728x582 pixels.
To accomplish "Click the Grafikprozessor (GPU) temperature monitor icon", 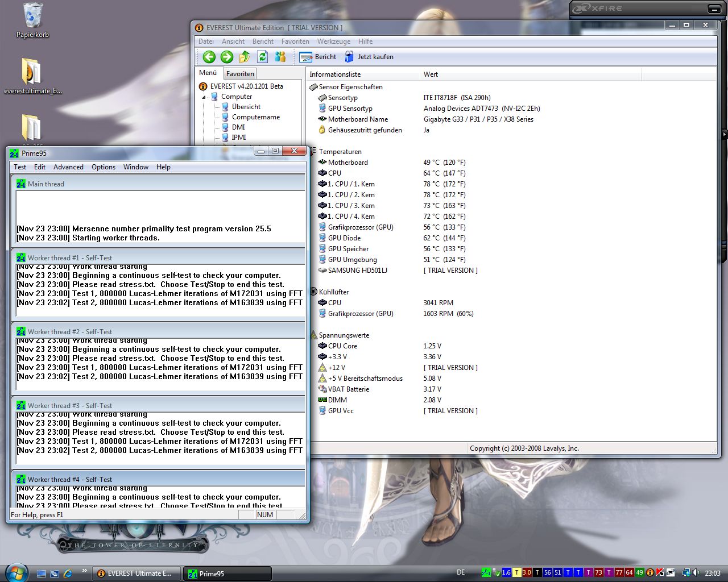I will coord(322,227).
